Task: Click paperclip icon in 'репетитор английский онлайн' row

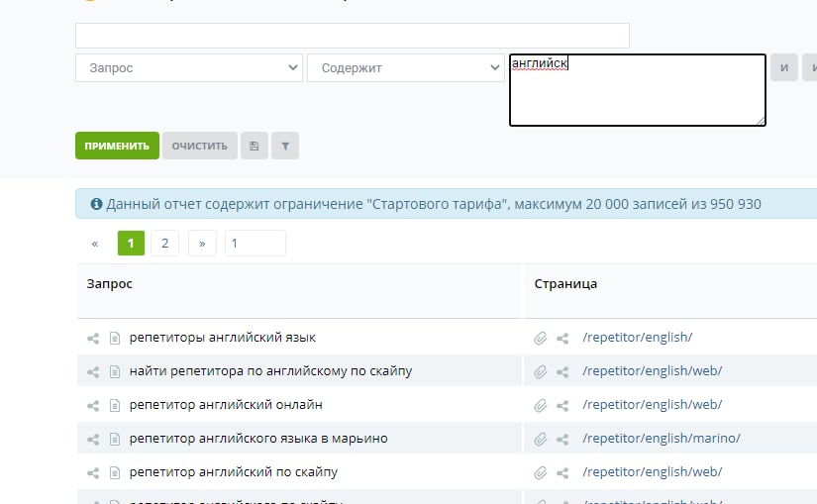Action: click(x=541, y=406)
